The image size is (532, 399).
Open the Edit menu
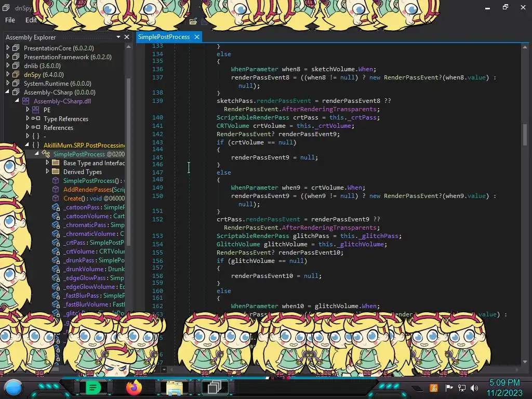coord(31,20)
